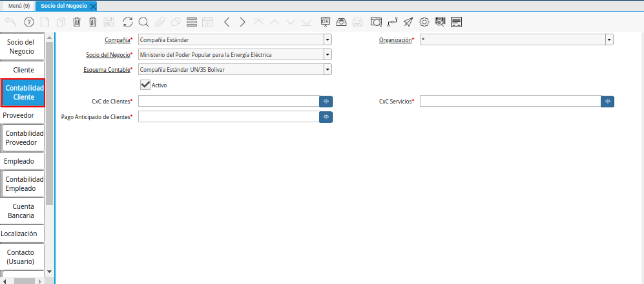644x284 pixels.
Task: Open account lookup for Pago Anticipado de Clientes
Action: point(326,117)
